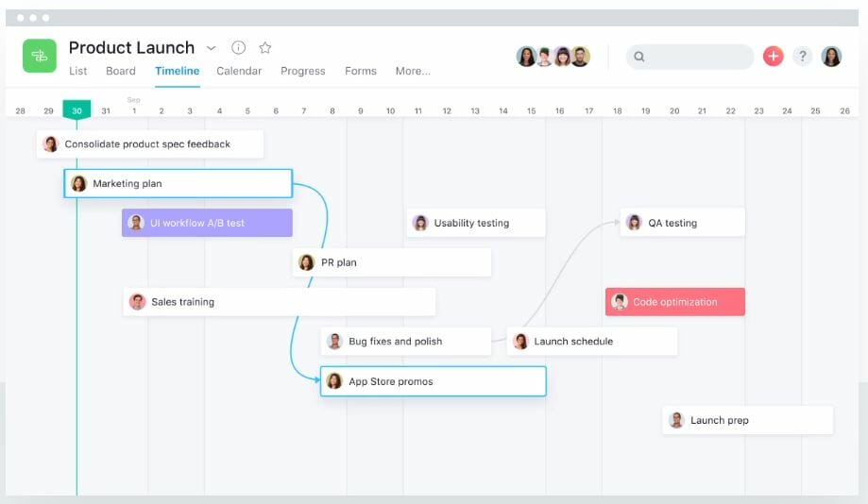
Task: Open the help question mark icon
Action: click(802, 56)
